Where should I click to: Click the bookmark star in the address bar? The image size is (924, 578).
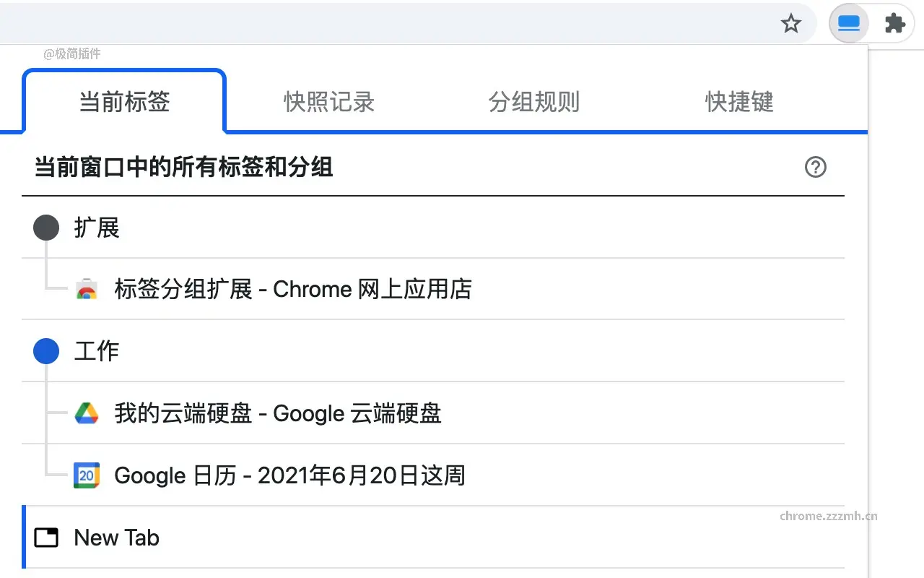pos(791,23)
